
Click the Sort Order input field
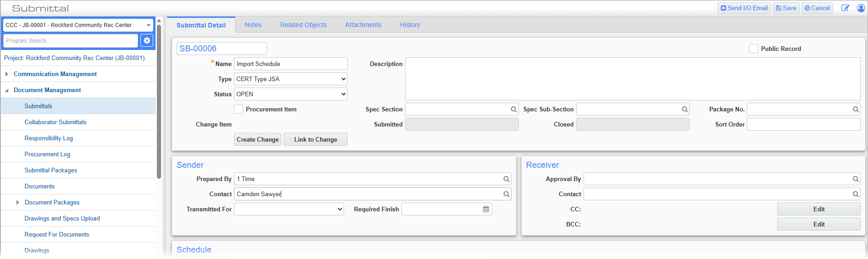pyautogui.click(x=804, y=124)
